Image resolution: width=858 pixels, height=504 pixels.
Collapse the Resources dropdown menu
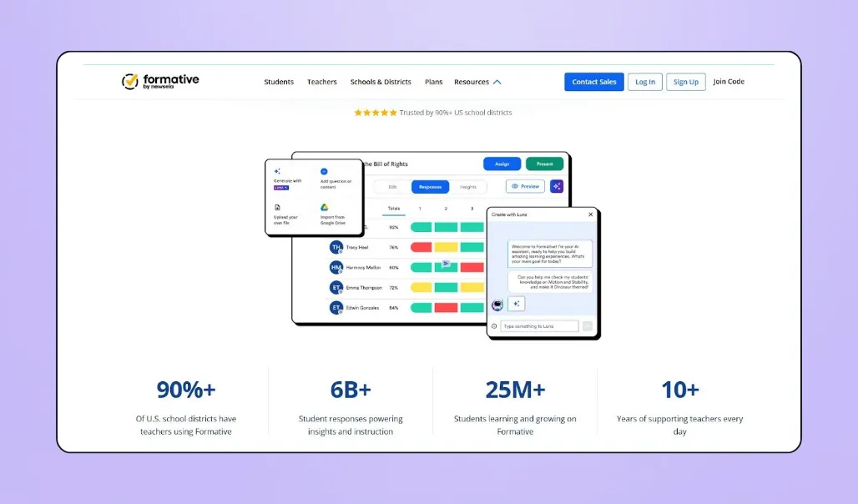(477, 82)
